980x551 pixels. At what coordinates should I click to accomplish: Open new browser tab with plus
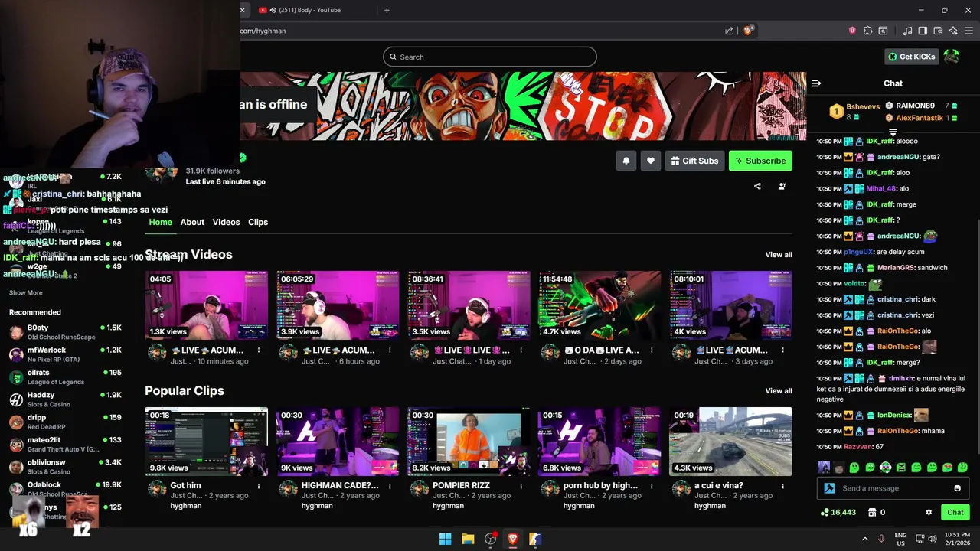coord(387,10)
